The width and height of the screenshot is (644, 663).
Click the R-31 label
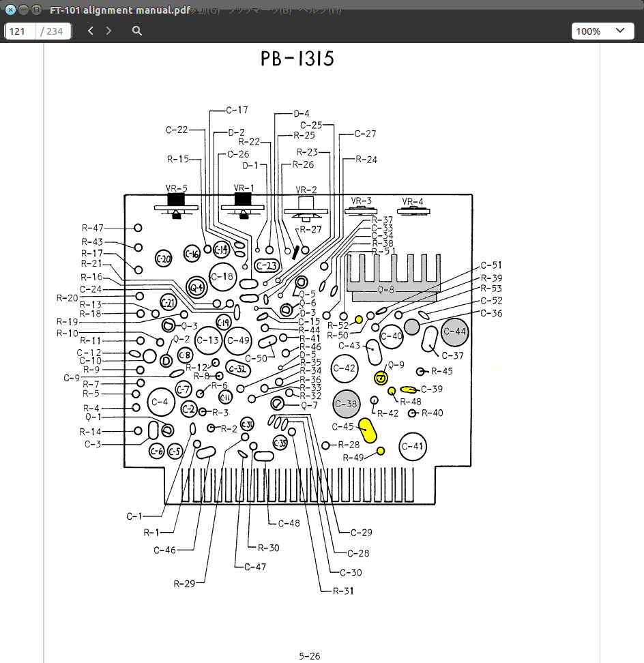[343, 591]
